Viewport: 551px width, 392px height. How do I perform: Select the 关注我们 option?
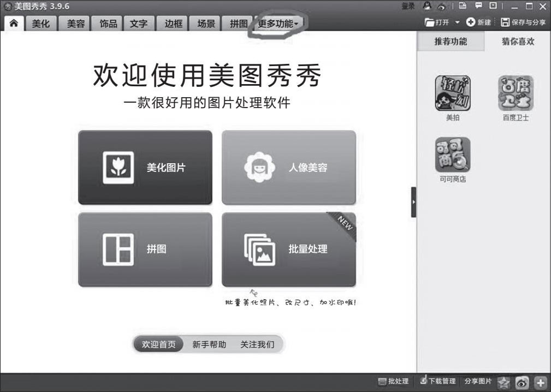(257, 345)
